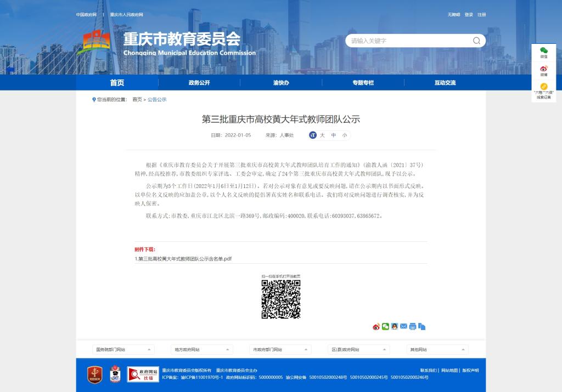Viewport: 562px width, 392px height.
Task: Share article via QQ penguin icon
Action: click(394, 327)
